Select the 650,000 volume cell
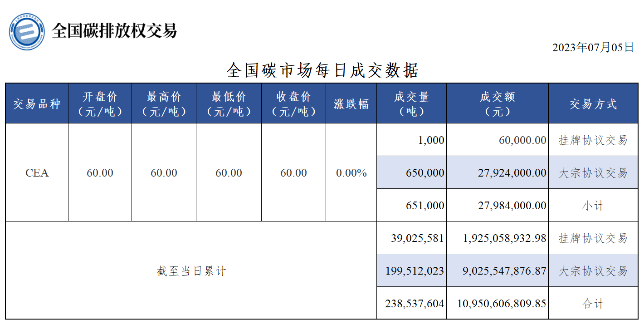The image size is (644, 325). 412,173
